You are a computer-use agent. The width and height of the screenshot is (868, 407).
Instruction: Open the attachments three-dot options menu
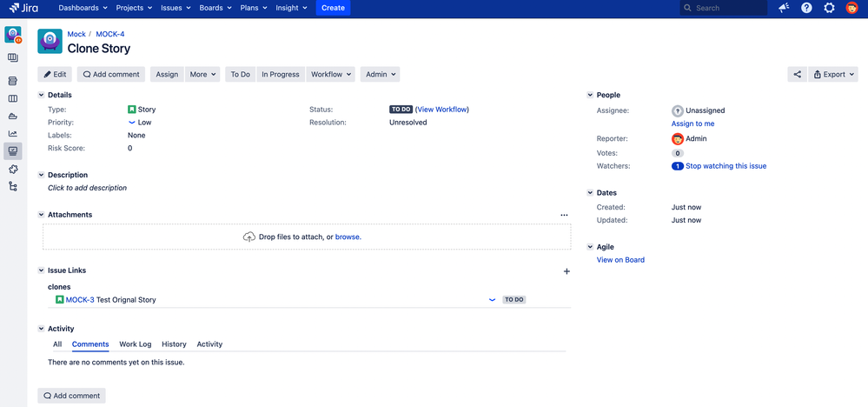[564, 215]
